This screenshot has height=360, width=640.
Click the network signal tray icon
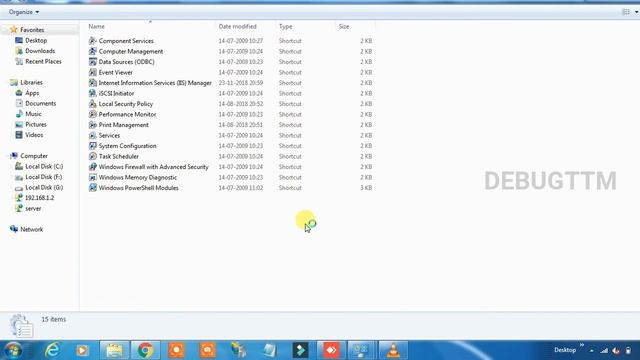[604, 351]
